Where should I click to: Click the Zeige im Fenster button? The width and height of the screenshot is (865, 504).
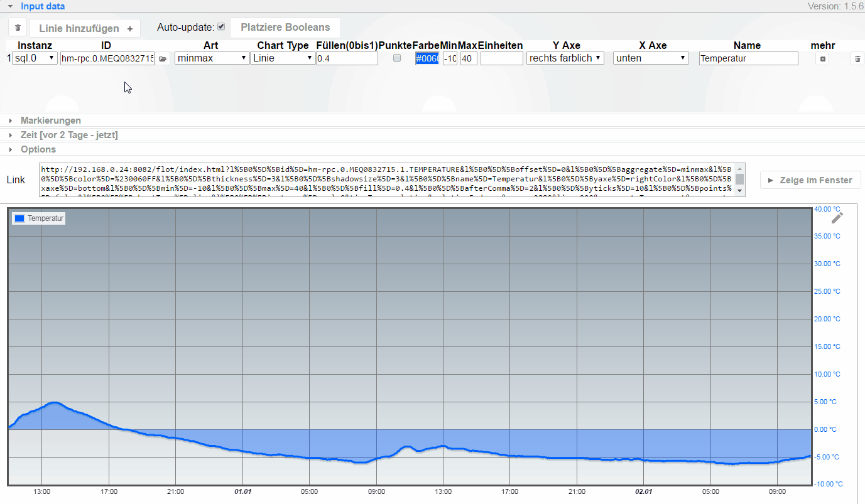click(810, 180)
